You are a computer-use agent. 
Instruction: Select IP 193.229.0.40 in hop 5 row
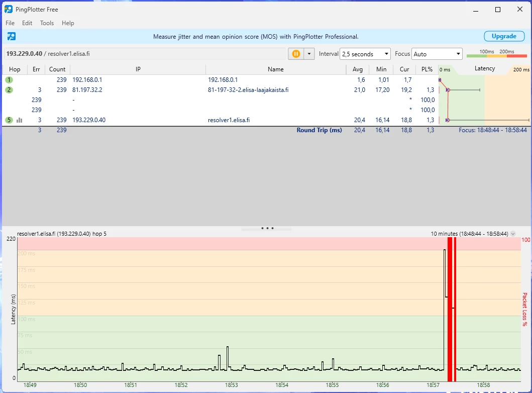click(x=89, y=120)
